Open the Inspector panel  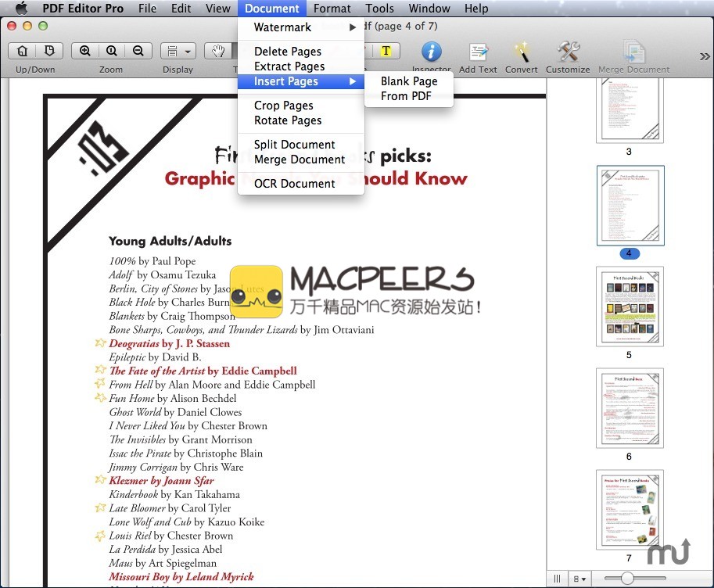click(431, 52)
